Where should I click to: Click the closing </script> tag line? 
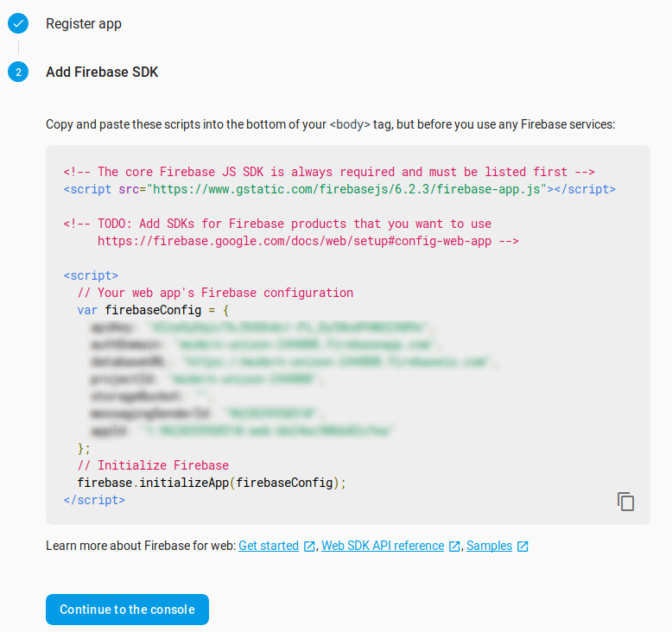(x=94, y=500)
